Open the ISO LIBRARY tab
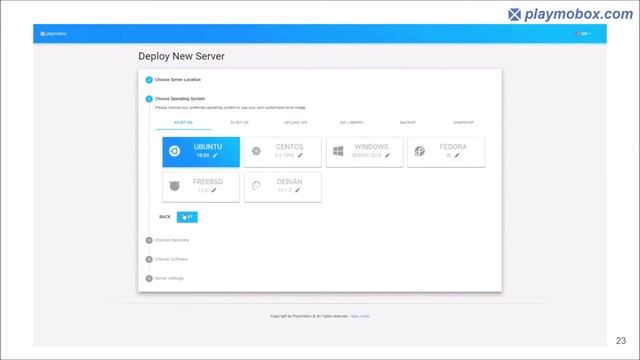The image size is (640, 360). point(351,122)
